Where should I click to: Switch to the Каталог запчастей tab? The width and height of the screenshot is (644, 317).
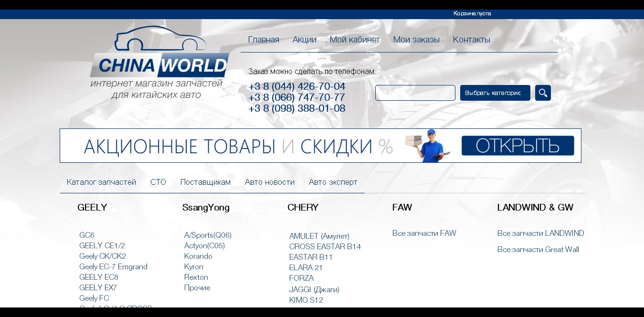pyautogui.click(x=101, y=182)
